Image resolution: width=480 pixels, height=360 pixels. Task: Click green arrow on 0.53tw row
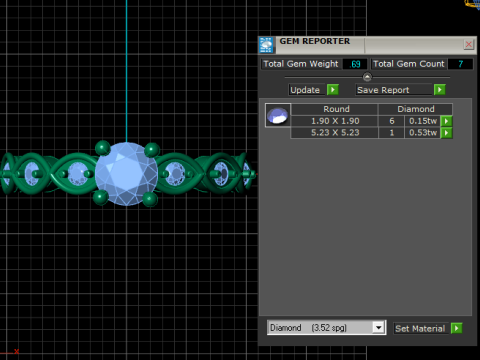(446, 133)
